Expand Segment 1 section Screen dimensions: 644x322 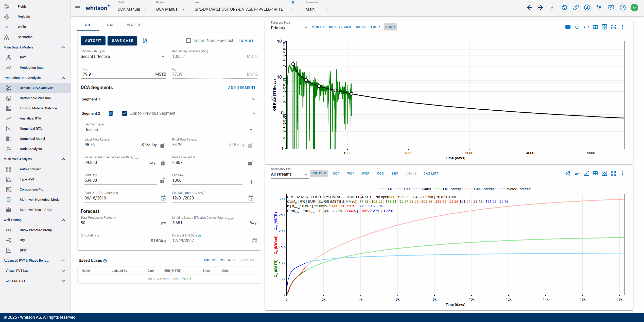tap(168, 99)
